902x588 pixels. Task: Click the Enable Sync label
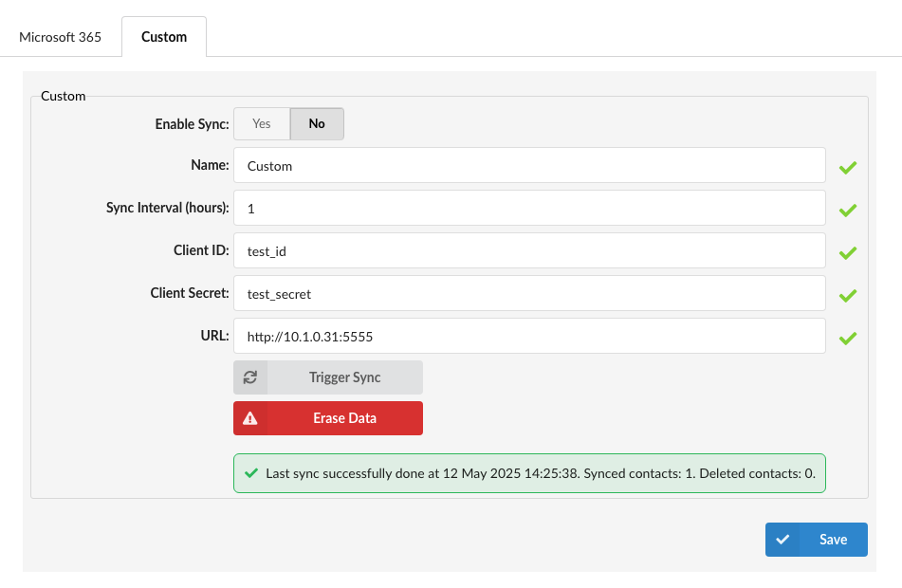pos(193,124)
